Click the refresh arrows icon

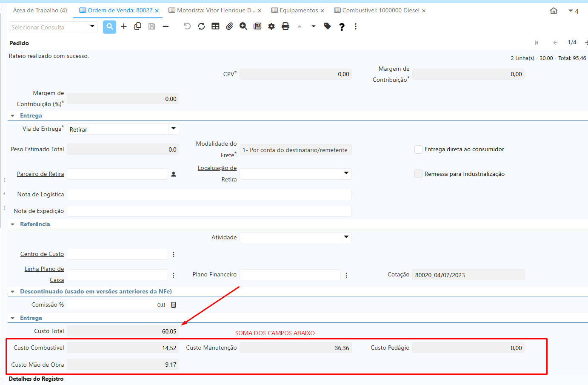pos(201,26)
